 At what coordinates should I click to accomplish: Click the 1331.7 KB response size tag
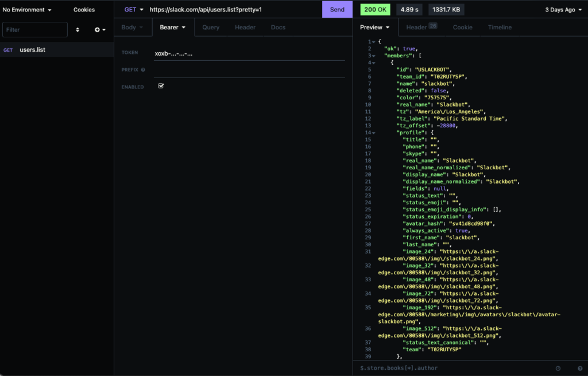pyautogui.click(x=446, y=10)
